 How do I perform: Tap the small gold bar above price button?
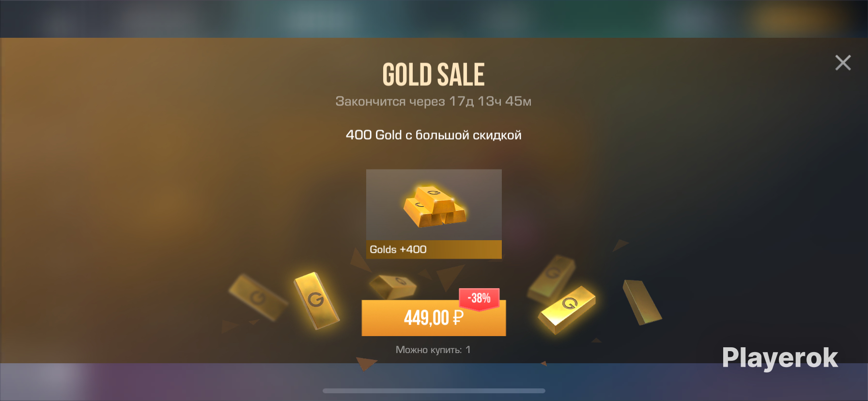393,286
